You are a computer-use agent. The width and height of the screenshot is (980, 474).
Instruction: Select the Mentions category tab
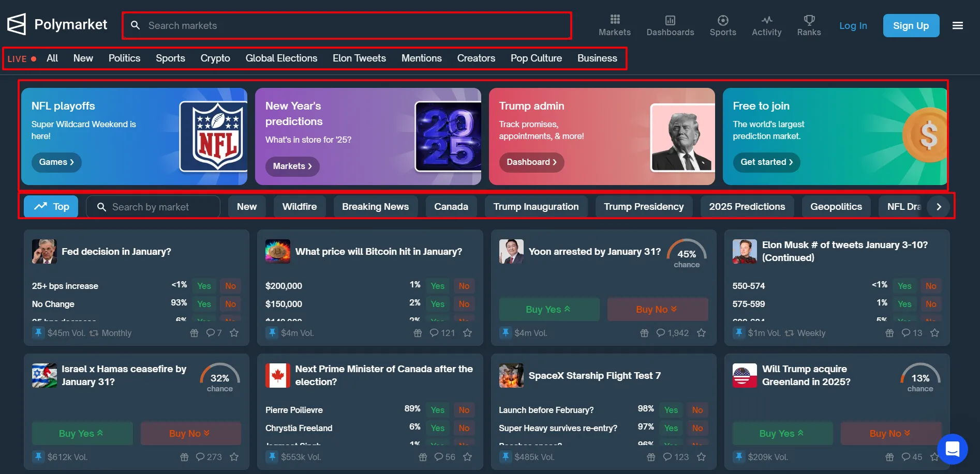[x=422, y=58]
